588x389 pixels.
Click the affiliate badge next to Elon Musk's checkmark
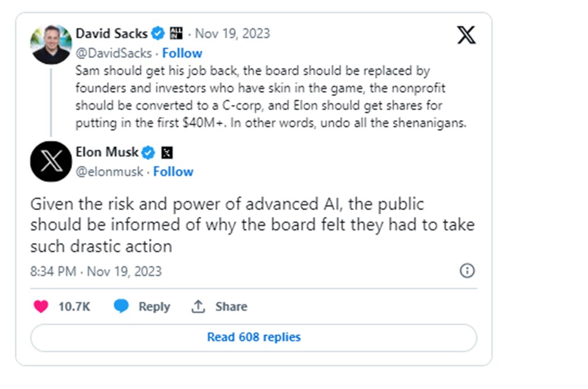tap(168, 152)
